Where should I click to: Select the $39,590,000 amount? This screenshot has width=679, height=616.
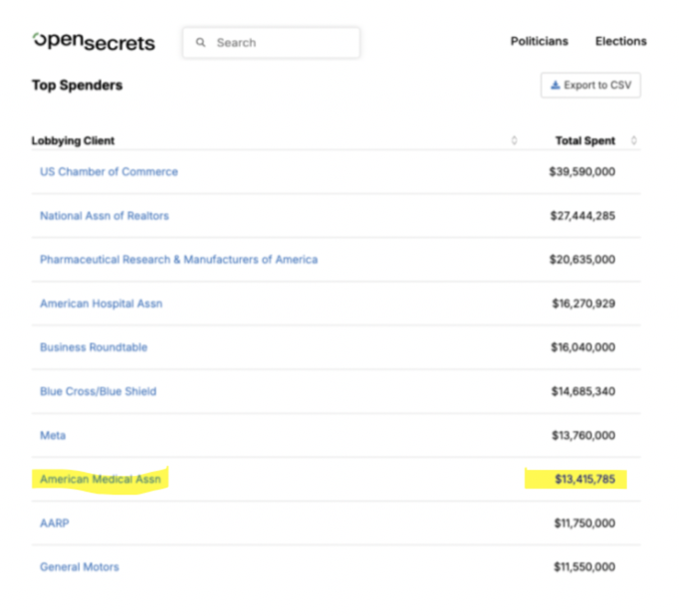(x=582, y=172)
